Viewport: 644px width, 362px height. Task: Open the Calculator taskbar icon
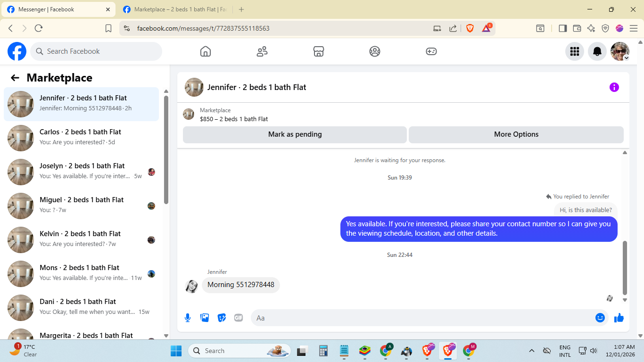pyautogui.click(x=323, y=351)
